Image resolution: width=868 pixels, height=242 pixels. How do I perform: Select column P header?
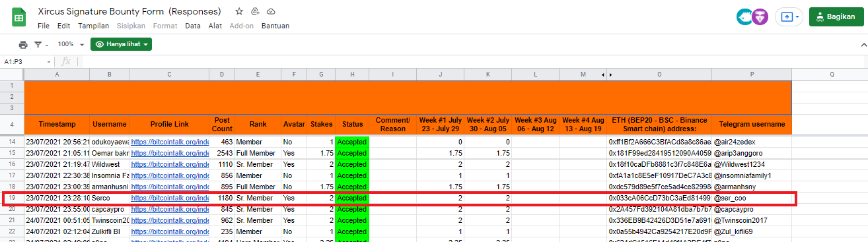[752, 75]
